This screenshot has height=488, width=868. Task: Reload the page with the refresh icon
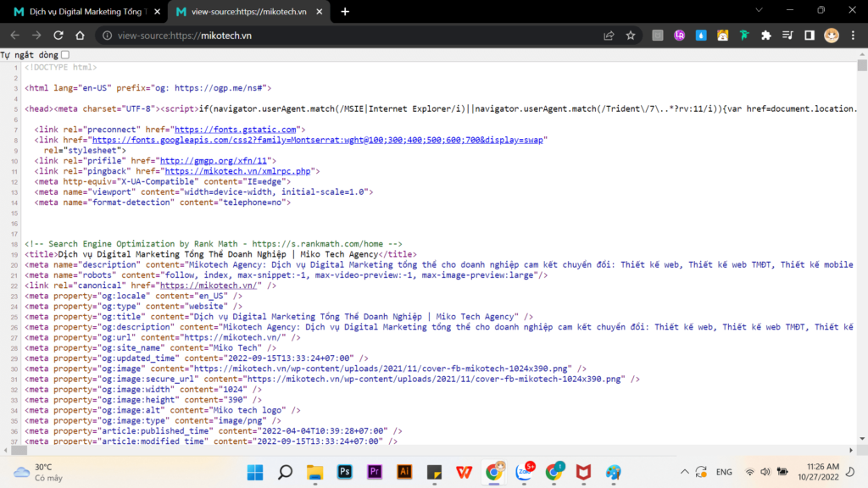pos(57,36)
